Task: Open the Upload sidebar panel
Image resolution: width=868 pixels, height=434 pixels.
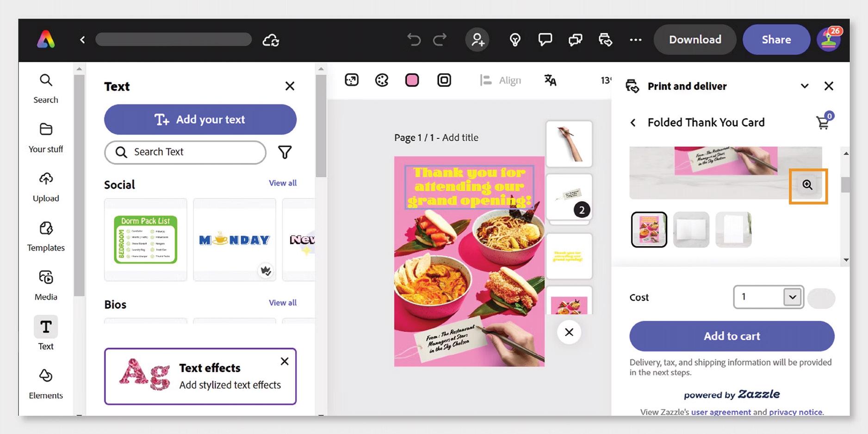Action: 46,187
